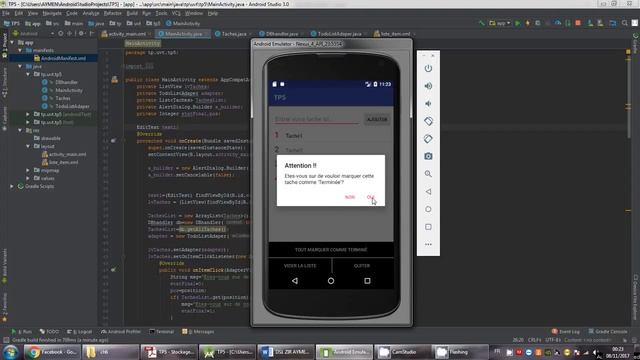Click scroll-from-source target icon in project panel
640x360 pixels.
coord(60,33)
